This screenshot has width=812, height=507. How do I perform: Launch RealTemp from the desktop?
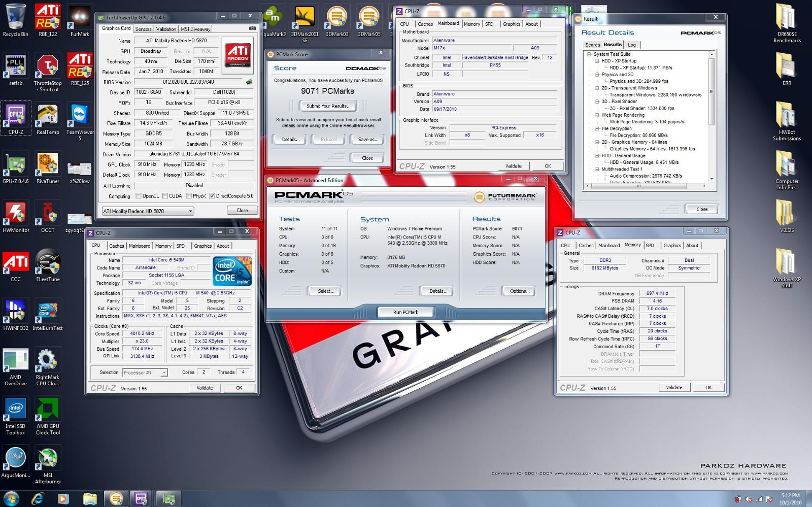pos(48,119)
